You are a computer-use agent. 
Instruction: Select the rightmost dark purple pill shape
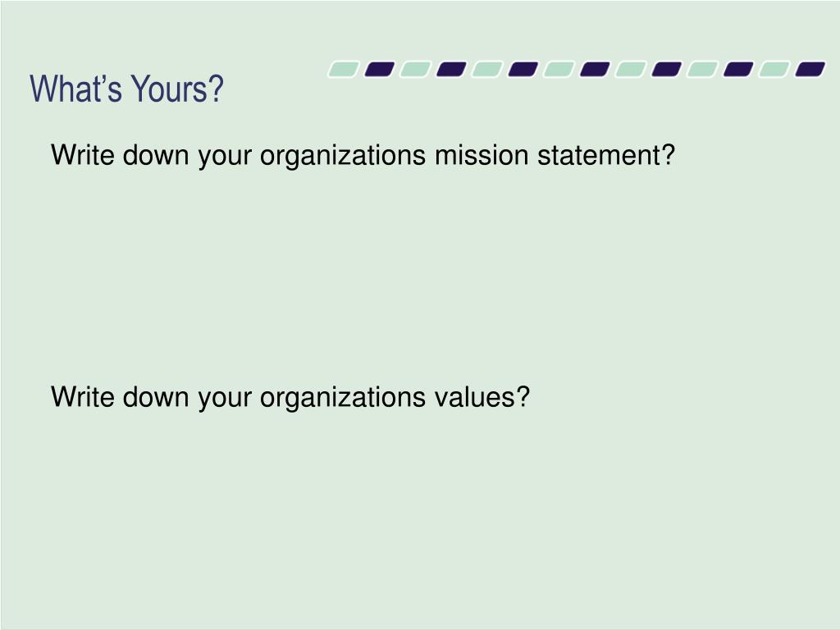(810, 70)
